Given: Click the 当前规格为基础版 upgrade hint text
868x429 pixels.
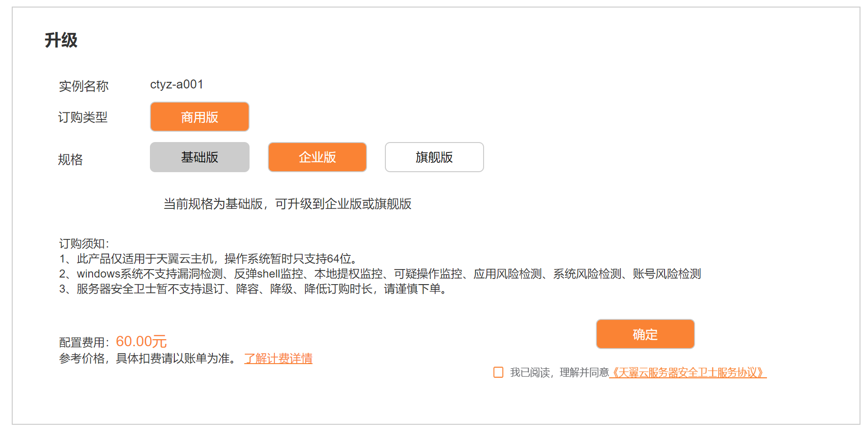Looking at the screenshot, I should click(287, 204).
